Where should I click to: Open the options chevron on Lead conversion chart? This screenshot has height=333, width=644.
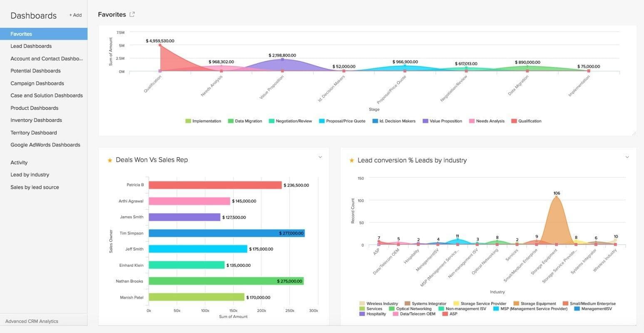point(627,157)
